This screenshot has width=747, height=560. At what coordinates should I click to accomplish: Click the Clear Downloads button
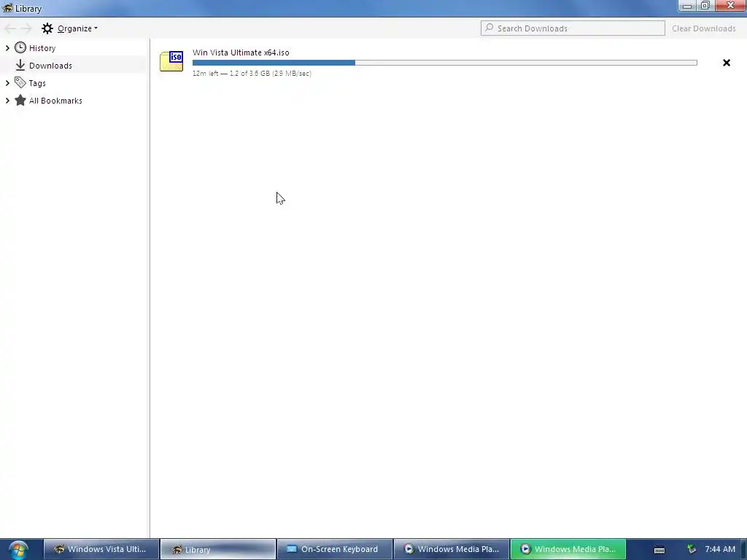tap(704, 28)
